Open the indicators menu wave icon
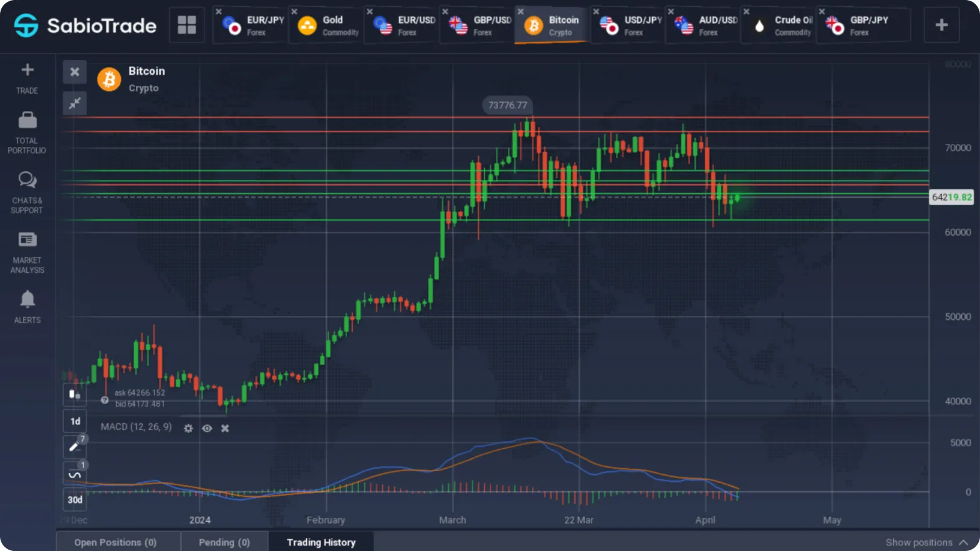The height and width of the screenshot is (551, 980). tap(74, 474)
